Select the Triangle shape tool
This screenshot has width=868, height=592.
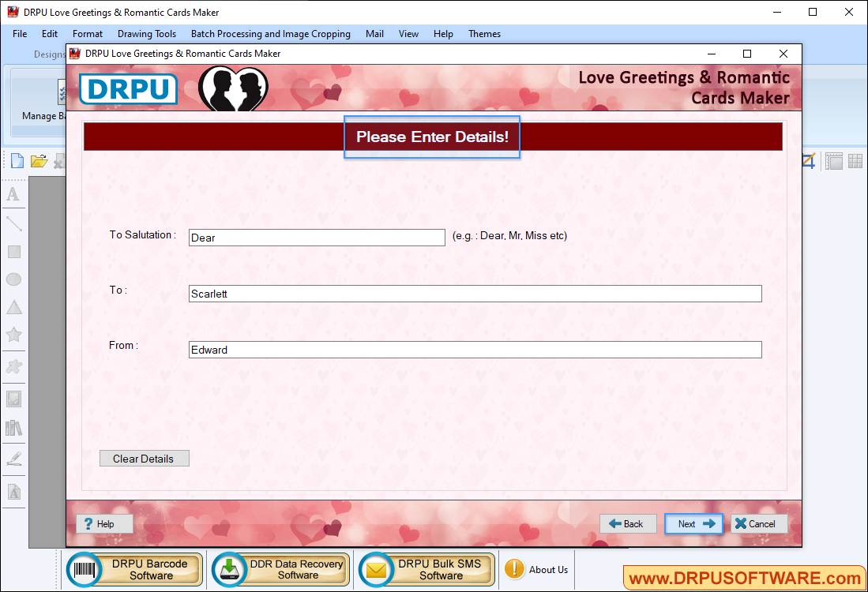coord(13,306)
